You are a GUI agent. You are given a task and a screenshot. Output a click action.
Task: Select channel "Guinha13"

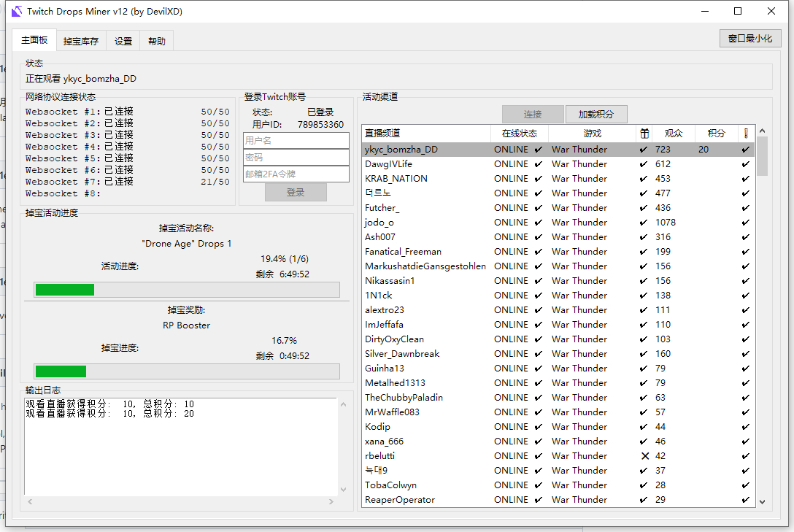click(x=558, y=369)
